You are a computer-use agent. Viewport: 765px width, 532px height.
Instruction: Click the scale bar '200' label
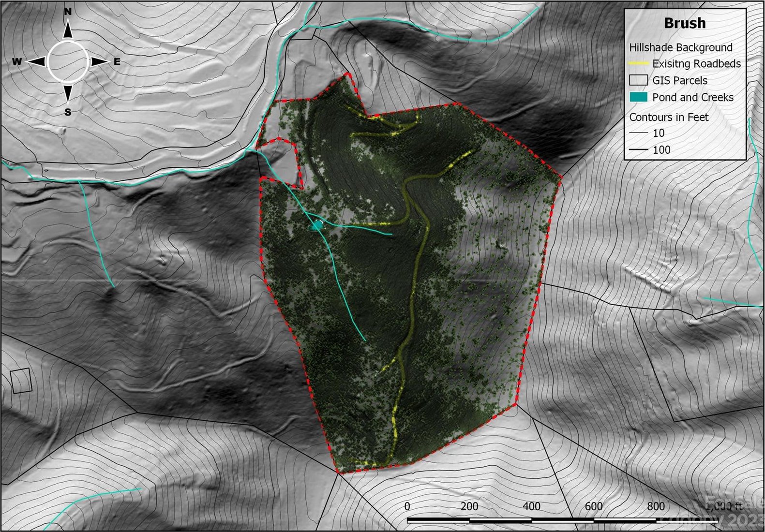(469, 506)
